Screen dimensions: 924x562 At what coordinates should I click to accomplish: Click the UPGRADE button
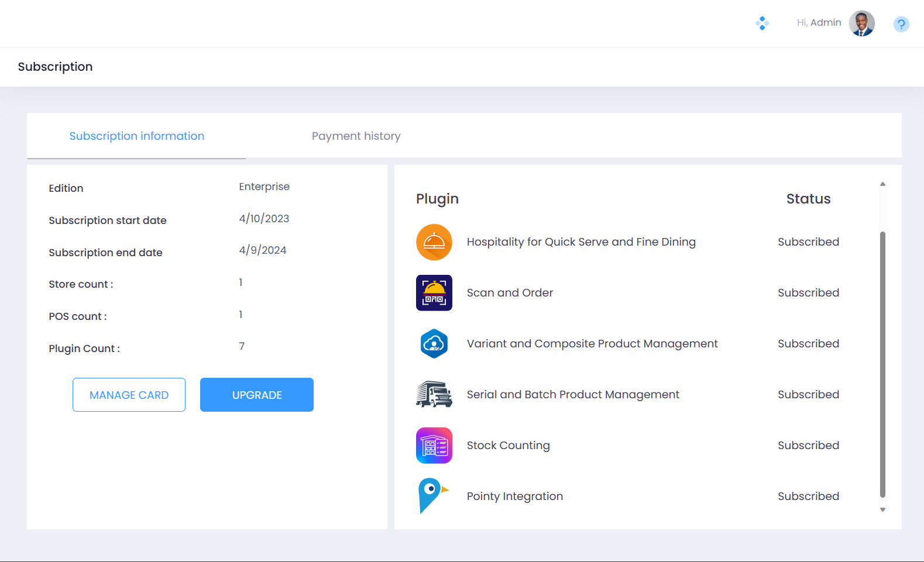pyautogui.click(x=256, y=395)
